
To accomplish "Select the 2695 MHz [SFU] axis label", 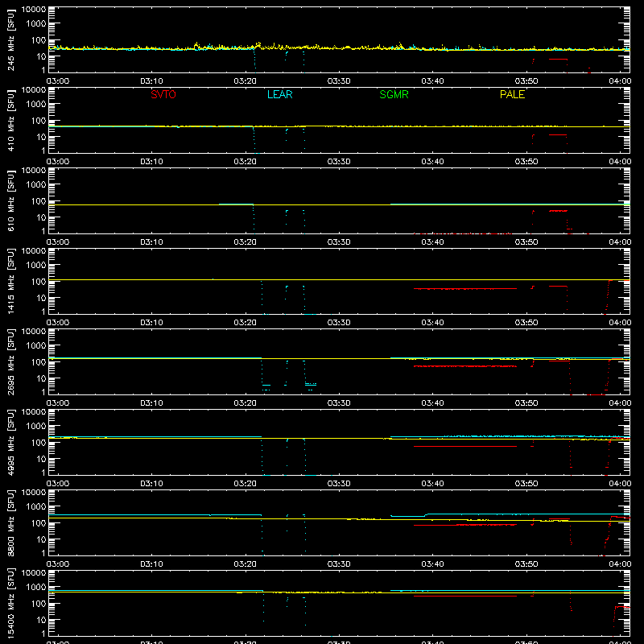I will coord(10,361).
